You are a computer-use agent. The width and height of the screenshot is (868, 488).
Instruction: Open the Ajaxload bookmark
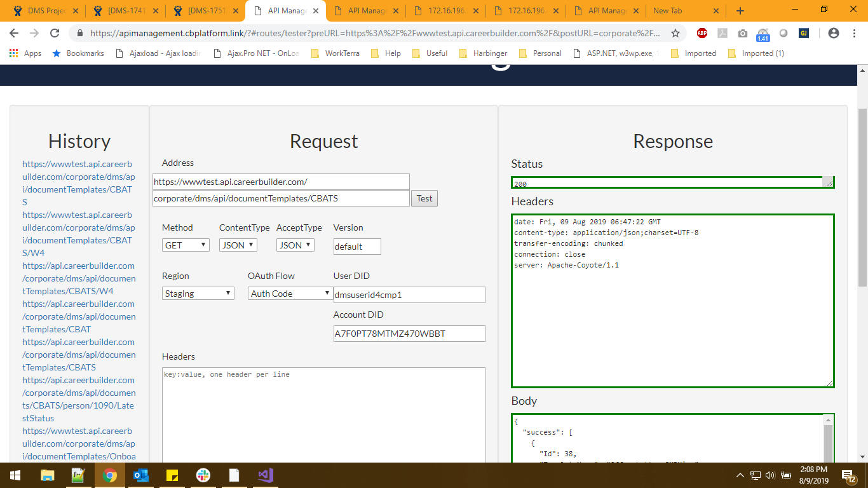(x=158, y=53)
